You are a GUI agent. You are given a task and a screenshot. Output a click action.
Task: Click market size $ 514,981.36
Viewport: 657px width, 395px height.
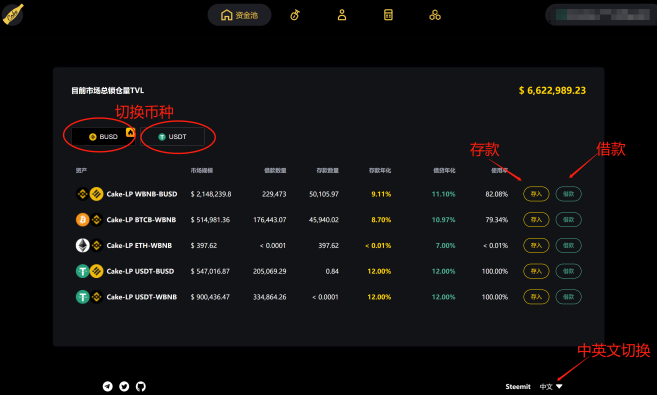pyautogui.click(x=210, y=219)
